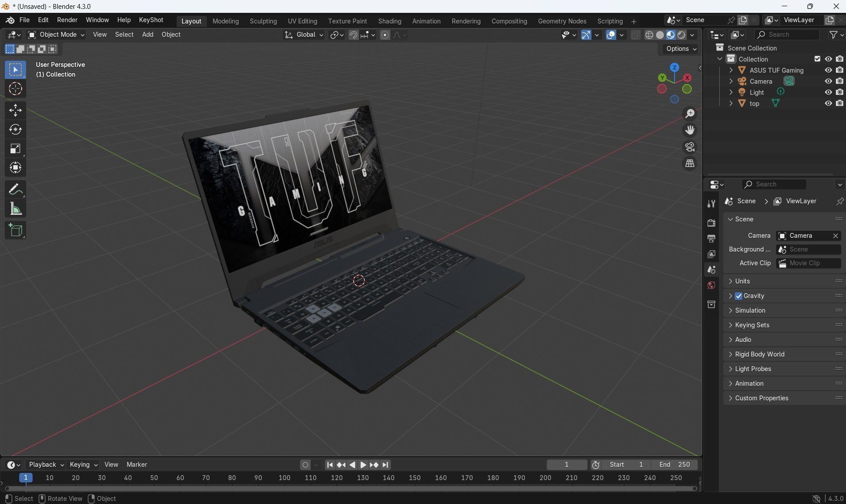Viewport: 846px width, 504px height.
Task: Open the World properties tab
Action: coord(711,285)
